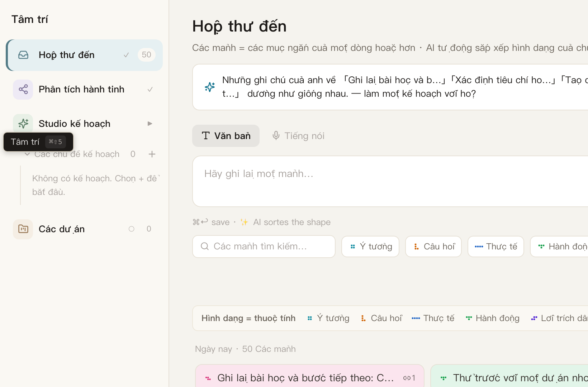Open Phân tích hành tinh in the sidebar
This screenshot has height=387, width=588.
click(x=85, y=89)
